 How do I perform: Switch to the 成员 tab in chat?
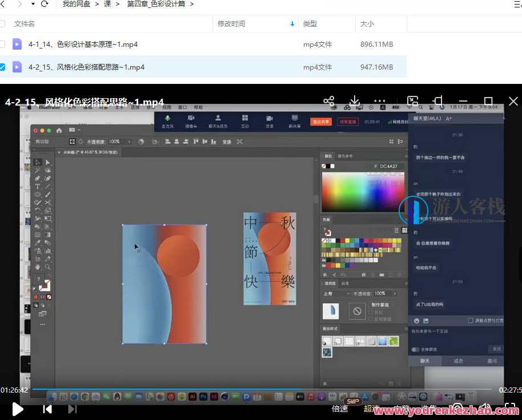[x=458, y=361]
